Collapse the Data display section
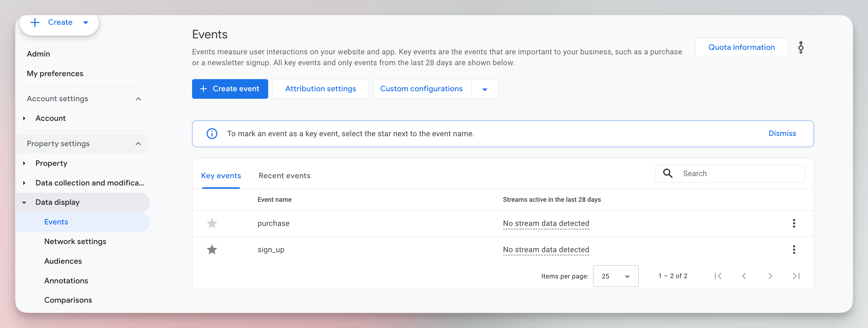This screenshot has width=868, height=328. coord(24,203)
